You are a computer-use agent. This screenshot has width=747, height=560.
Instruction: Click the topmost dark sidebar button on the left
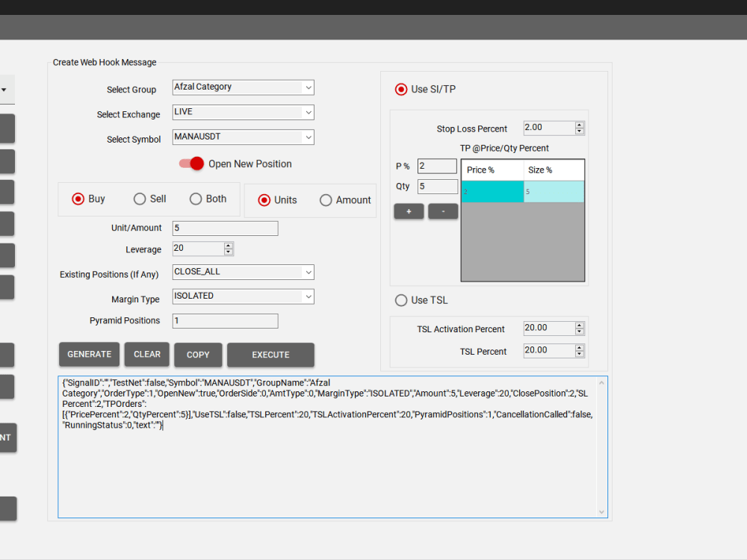coord(7,128)
